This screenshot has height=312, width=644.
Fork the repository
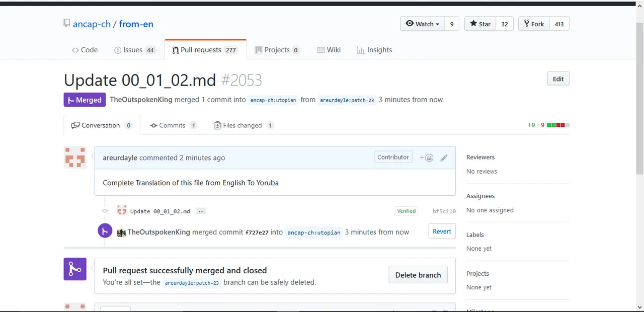(534, 24)
